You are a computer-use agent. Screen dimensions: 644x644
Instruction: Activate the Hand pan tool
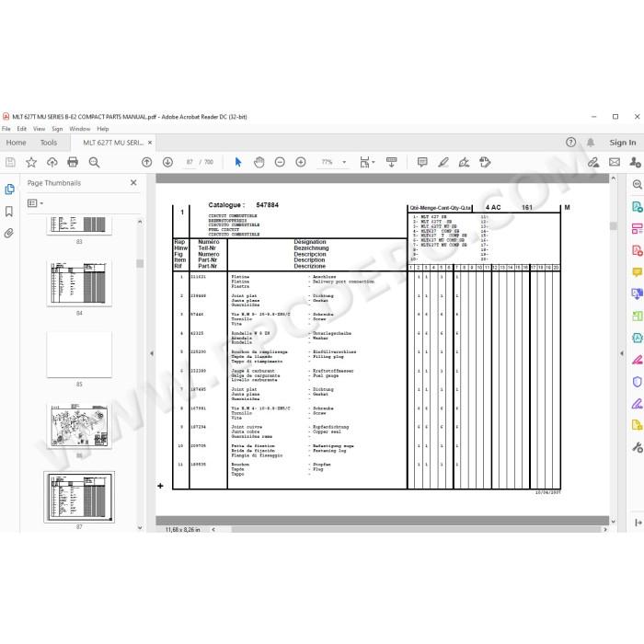coord(259,162)
